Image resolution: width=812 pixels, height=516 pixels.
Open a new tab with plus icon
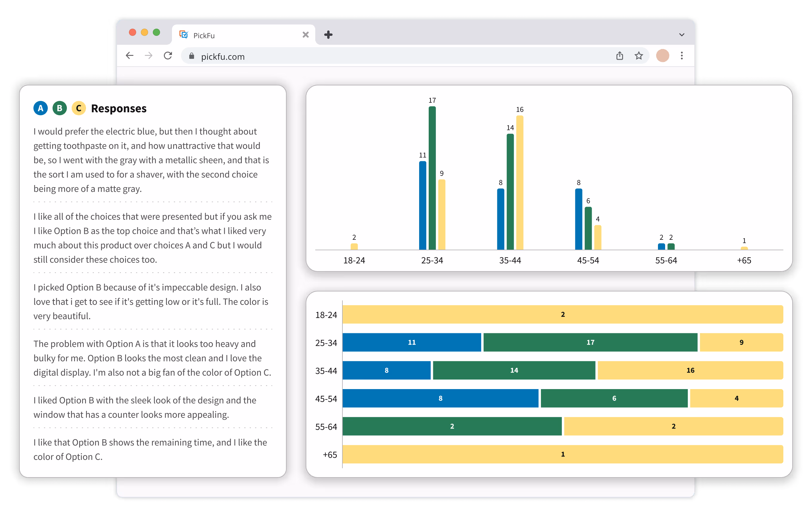328,35
